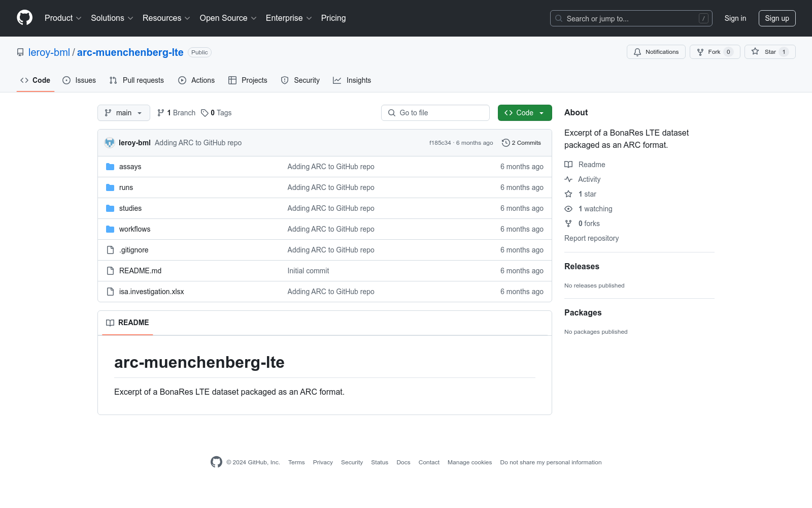The image size is (812, 508).
Task: Click the .gitignore file icon
Action: point(110,250)
